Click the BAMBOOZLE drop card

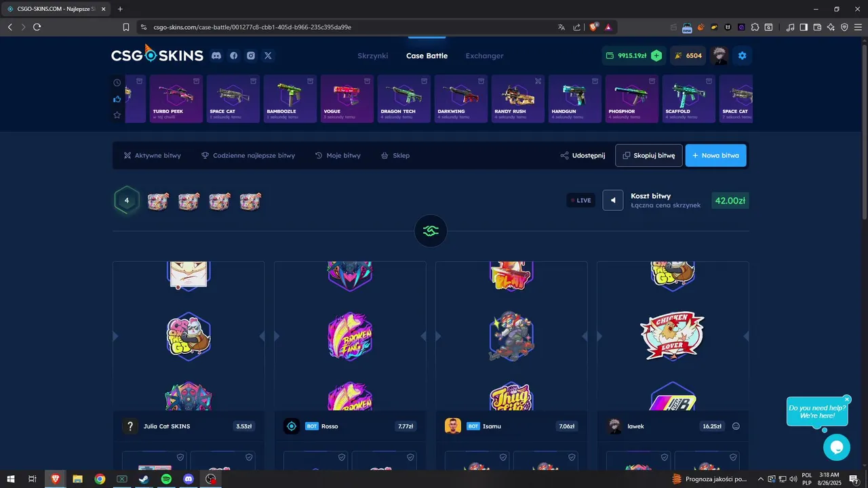pyautogui.click(x=290, y=99)
